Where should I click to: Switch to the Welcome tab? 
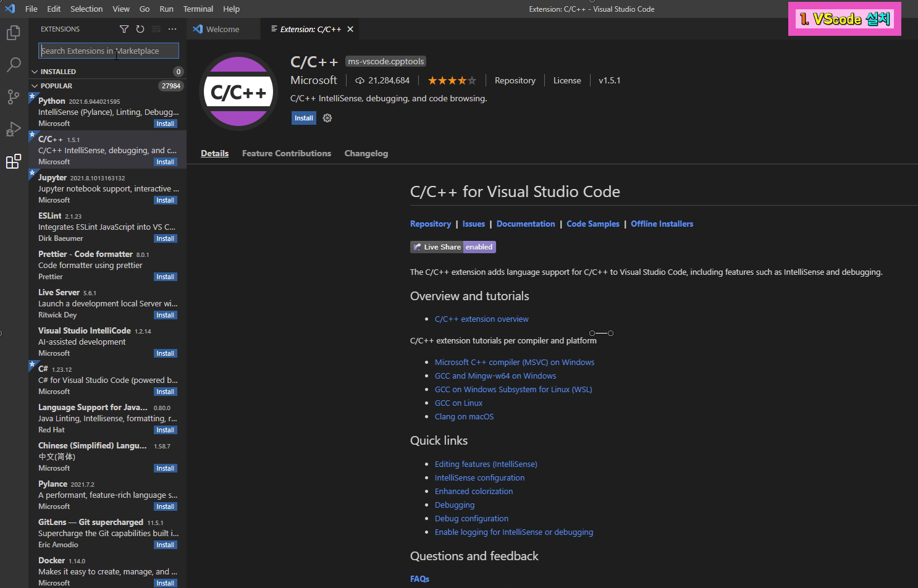point(222,29)
